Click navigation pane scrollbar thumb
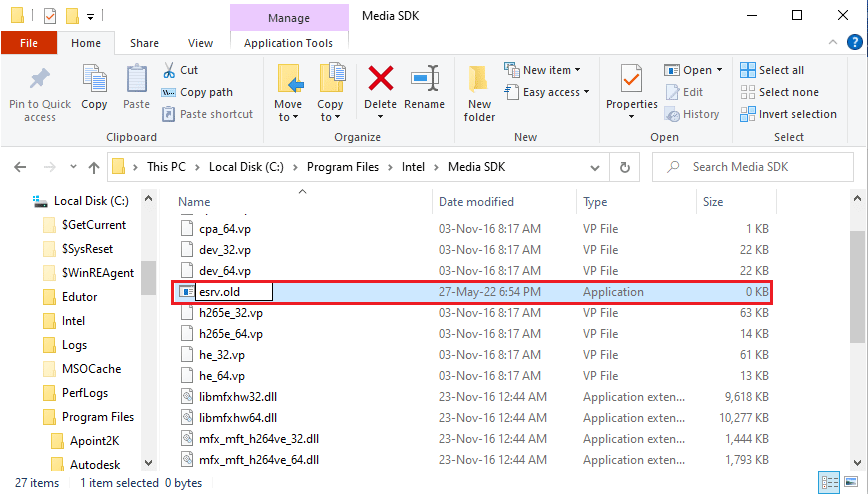 coord(148,278)
